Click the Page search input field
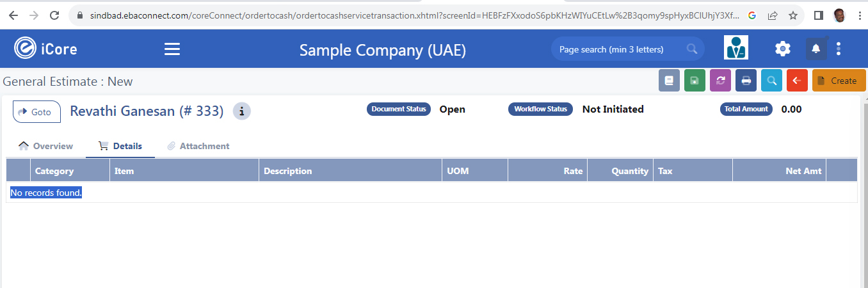 627,49
